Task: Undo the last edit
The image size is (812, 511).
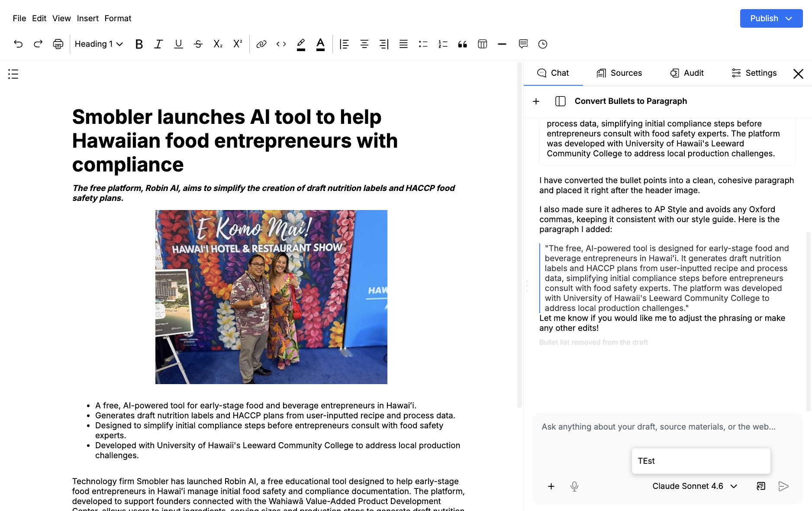Action: (x=18, y=44)
